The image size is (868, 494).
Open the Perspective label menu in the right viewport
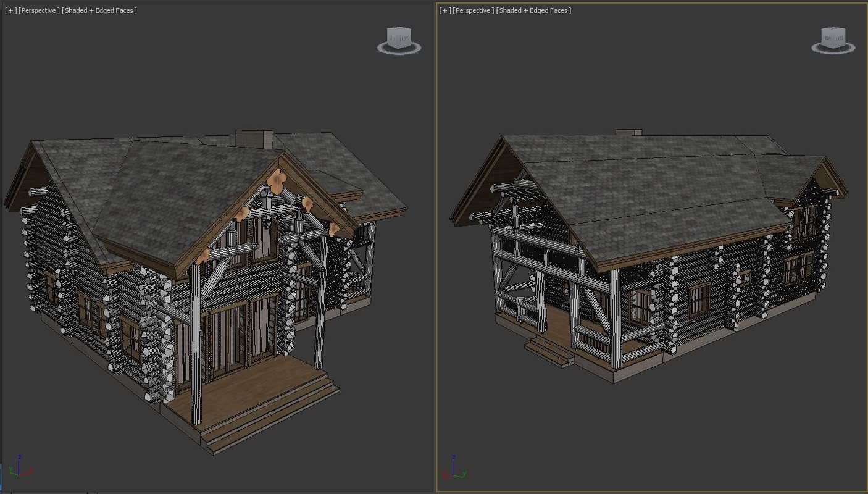click(472, 10)
